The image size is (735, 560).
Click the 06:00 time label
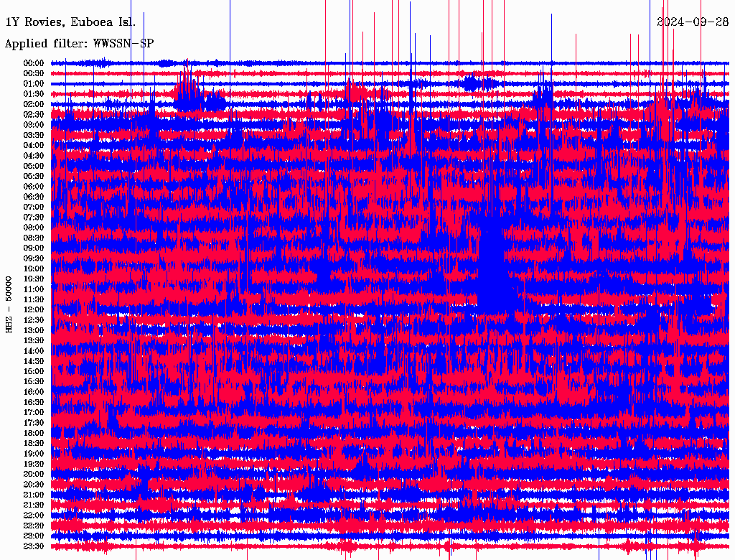pyautogui.click(x=34, y=186)
